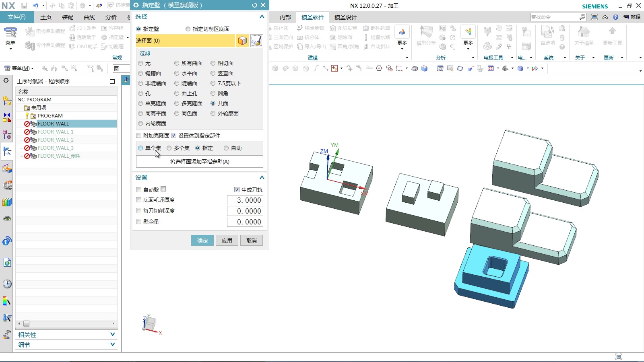Click the blue pin icon beside navigator header
The width and height of the screenshot is (644, 362).
(x=126, y=80)
